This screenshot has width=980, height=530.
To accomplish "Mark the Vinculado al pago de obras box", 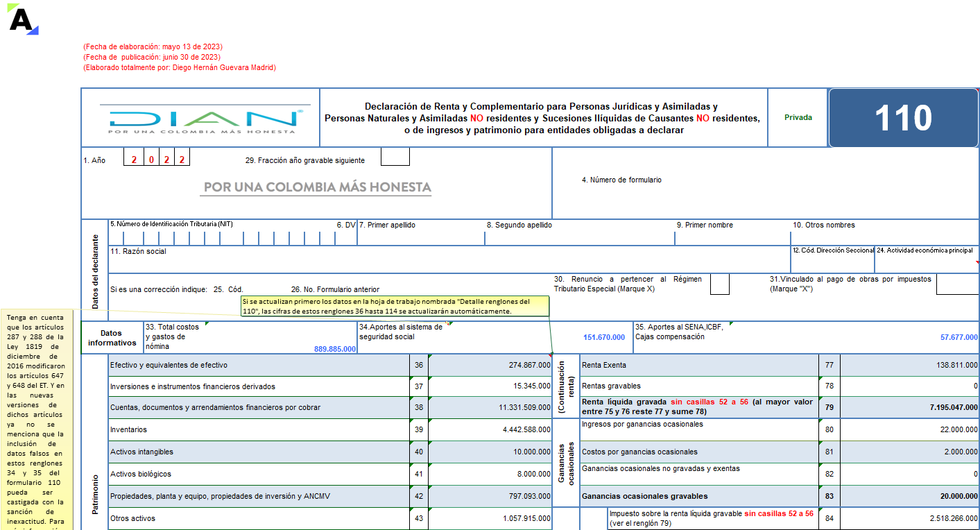I will [x=957, y=284].
